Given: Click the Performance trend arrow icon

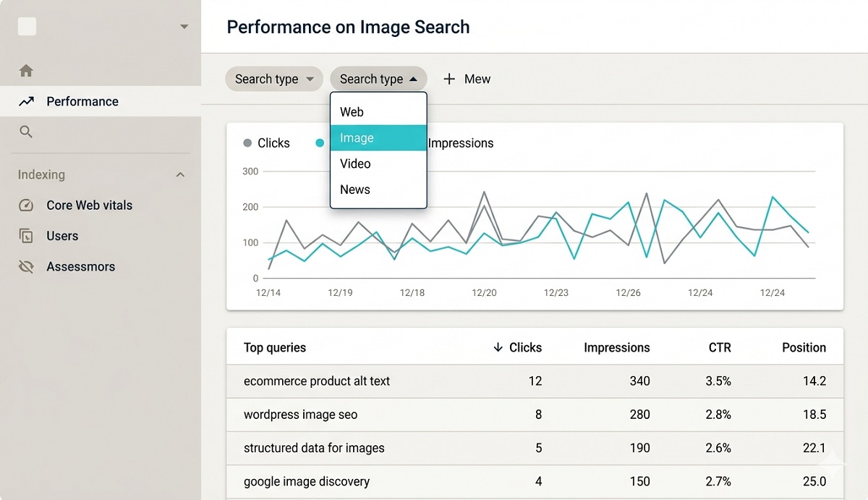Looking at the screenshot, I should point(26,101).
